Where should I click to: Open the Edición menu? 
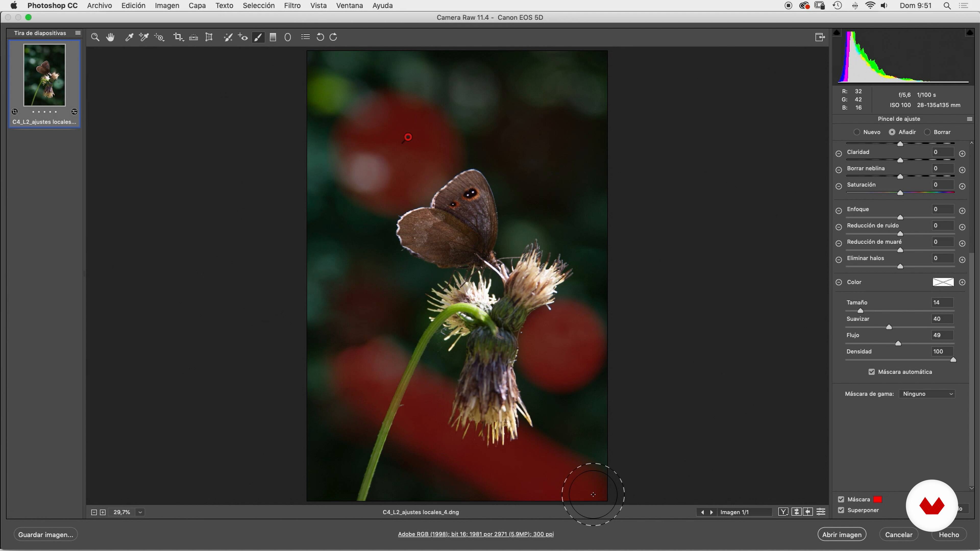click(x=133, y=6)
